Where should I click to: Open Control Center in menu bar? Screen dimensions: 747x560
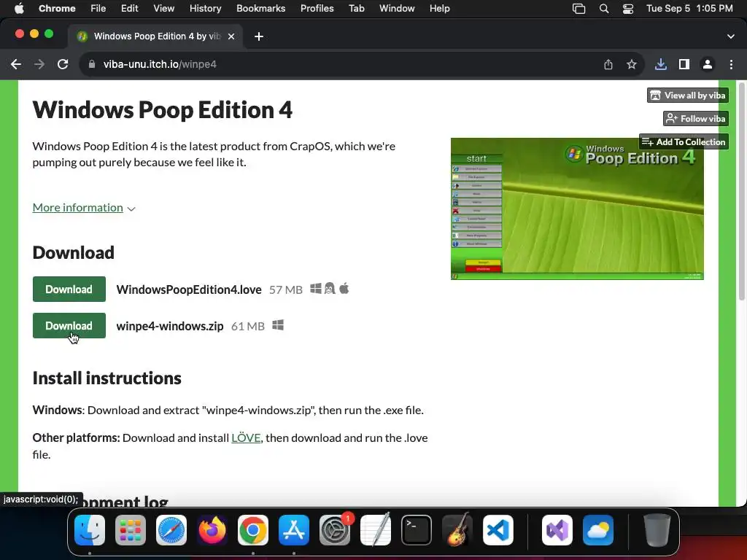[628, 9]
